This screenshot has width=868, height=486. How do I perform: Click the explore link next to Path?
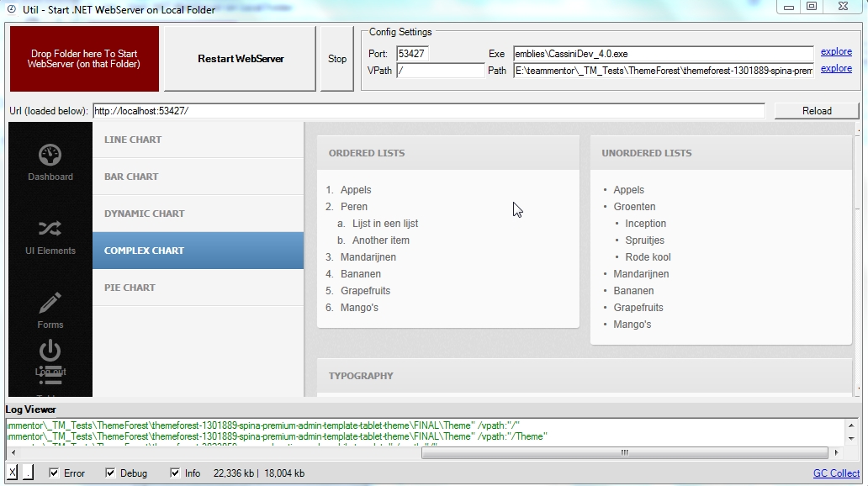836,68
